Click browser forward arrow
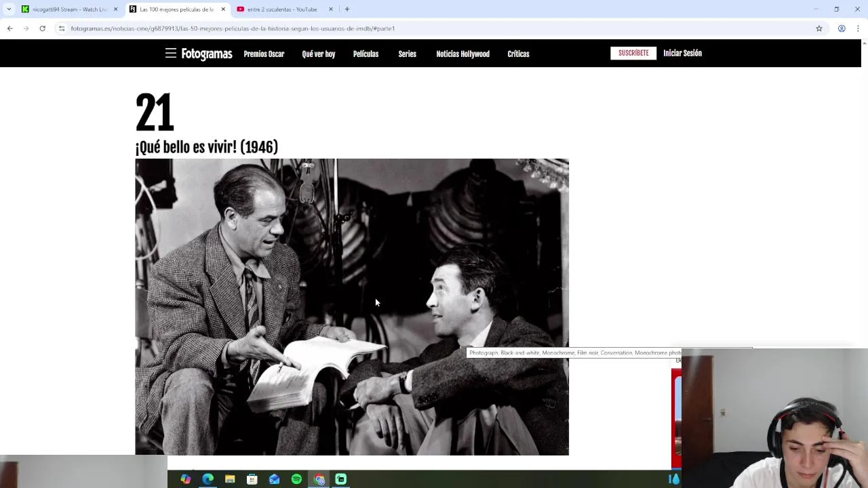This screenshot has height=488, width=868. pos(26,28)
